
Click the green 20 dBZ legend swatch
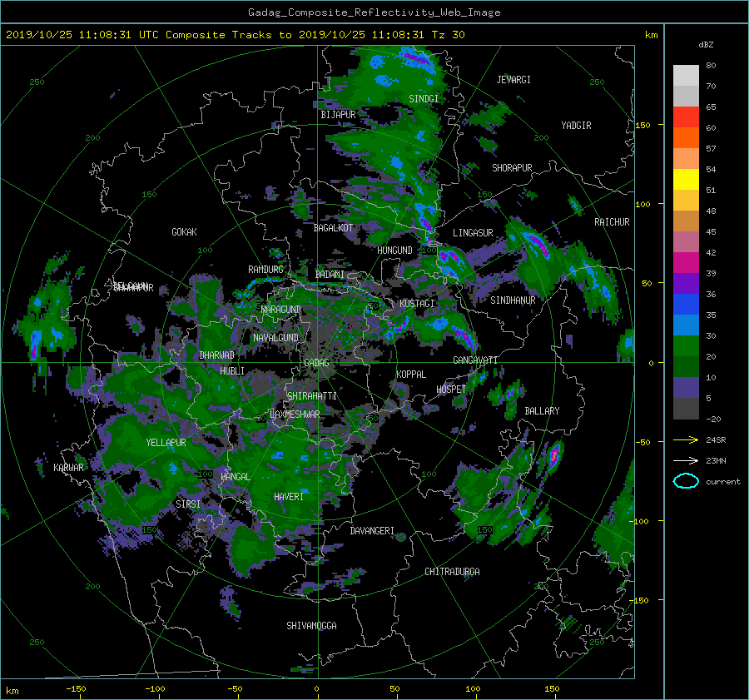pyautogui.click(x=686, y=346)
